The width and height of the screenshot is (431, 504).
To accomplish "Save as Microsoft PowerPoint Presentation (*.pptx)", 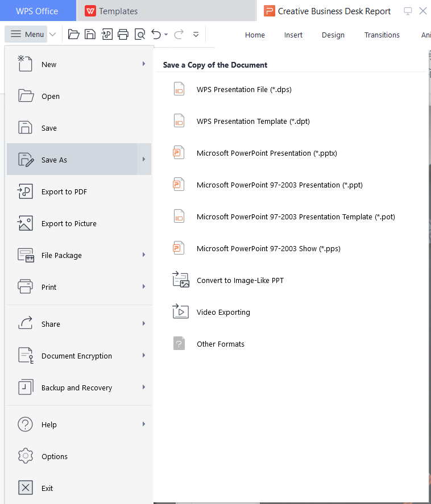I will pos(267,153).
